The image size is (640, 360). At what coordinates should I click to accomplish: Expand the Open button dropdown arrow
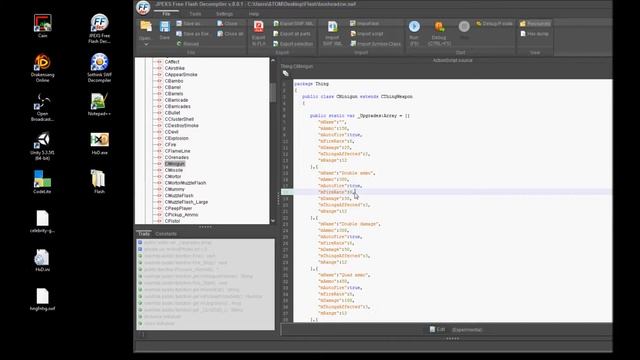click(x=146, y=44)
